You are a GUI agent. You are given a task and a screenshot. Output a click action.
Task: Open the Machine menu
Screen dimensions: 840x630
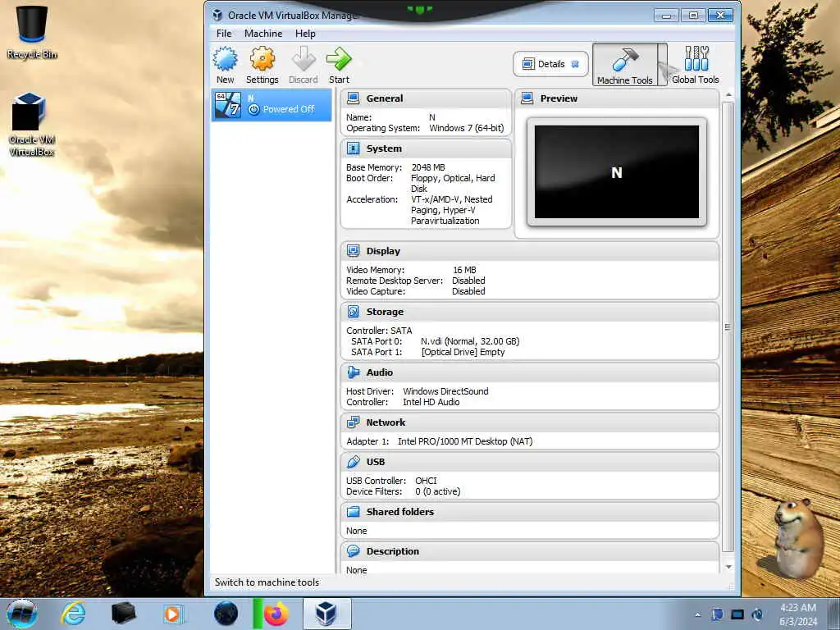(x=263, y=33)
